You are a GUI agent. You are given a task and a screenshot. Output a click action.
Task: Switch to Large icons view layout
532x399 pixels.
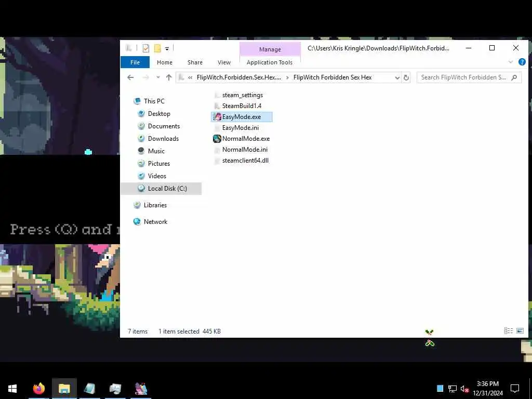[520, 330]
